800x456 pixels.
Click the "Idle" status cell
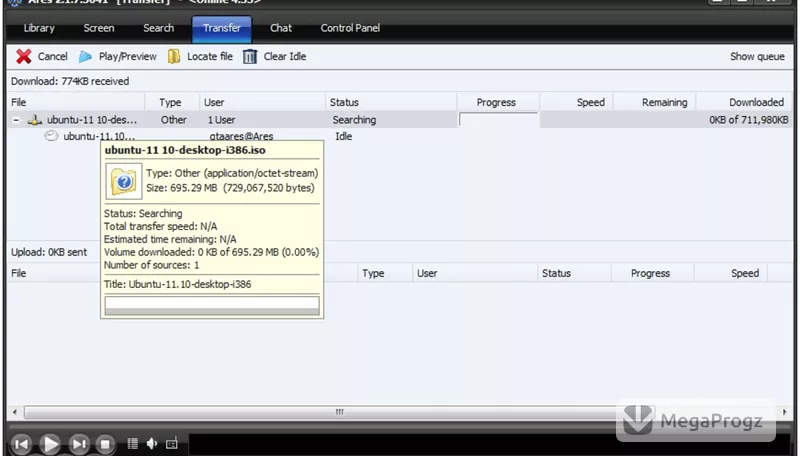pos(343,136)
